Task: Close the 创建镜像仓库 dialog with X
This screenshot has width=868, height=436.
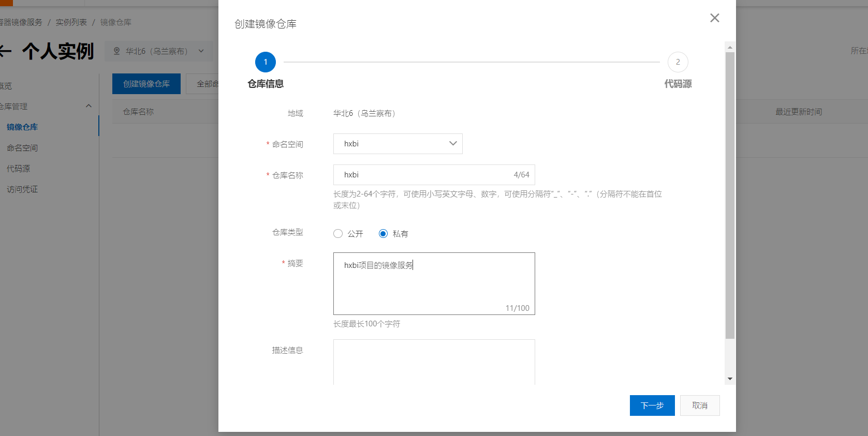Action: click(714, 18)
